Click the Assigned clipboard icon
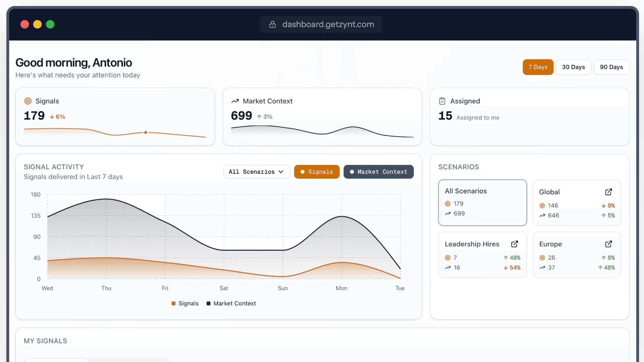The image size is (644, 362). 442,101
